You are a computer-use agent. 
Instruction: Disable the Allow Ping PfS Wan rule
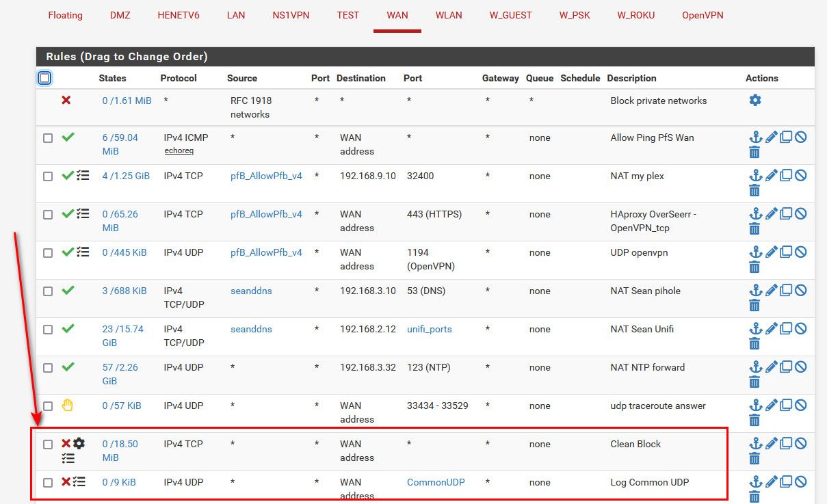tap(800, 137)
